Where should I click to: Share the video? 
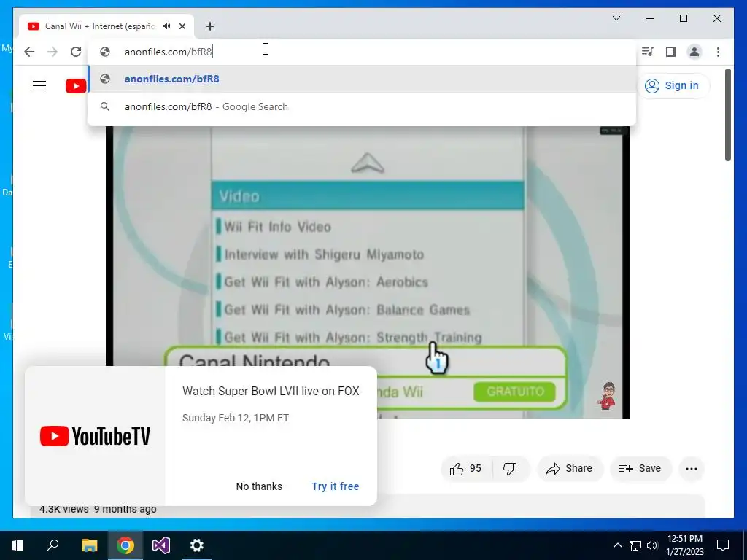coord(570,469)
